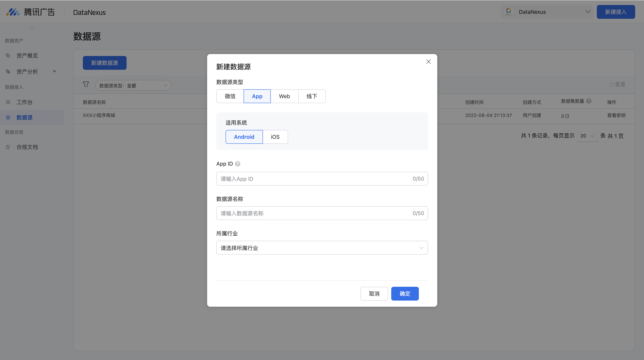Click the 数据源名称 column header
This screenshot has height=360, width=644.
[94, 102]
